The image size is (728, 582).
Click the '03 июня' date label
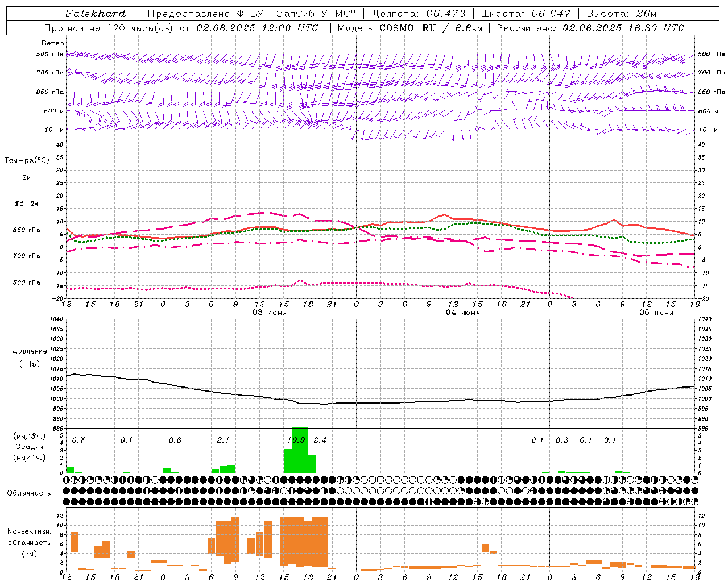(270, 313)
